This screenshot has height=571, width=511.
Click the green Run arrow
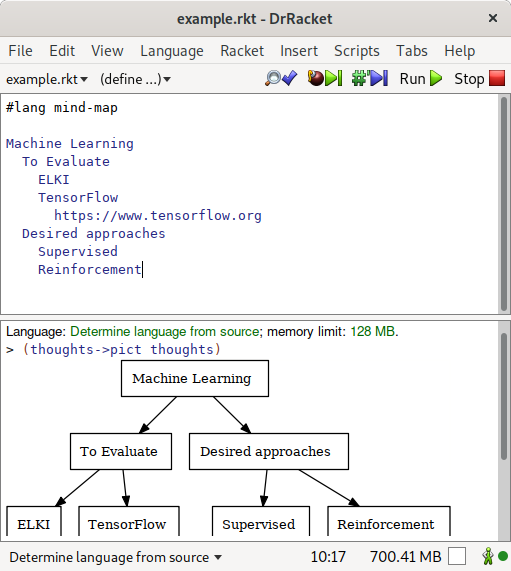tap(436, 78)
